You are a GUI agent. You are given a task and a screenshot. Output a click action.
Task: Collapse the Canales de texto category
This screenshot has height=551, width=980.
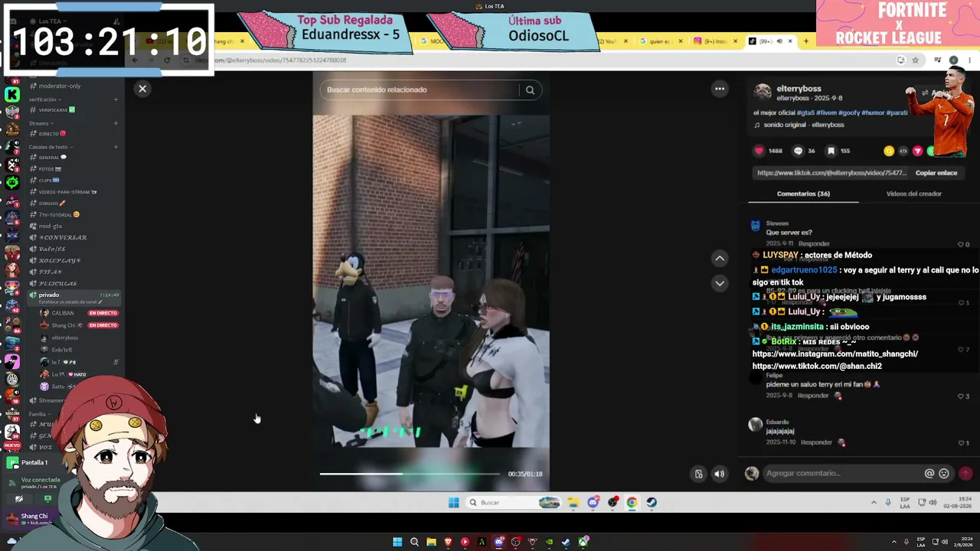50,147
